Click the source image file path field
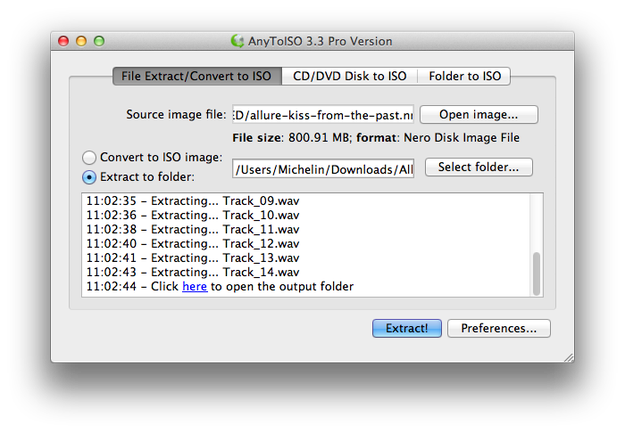This screenshot has width=625, height=433. click(x=323, y=115)
